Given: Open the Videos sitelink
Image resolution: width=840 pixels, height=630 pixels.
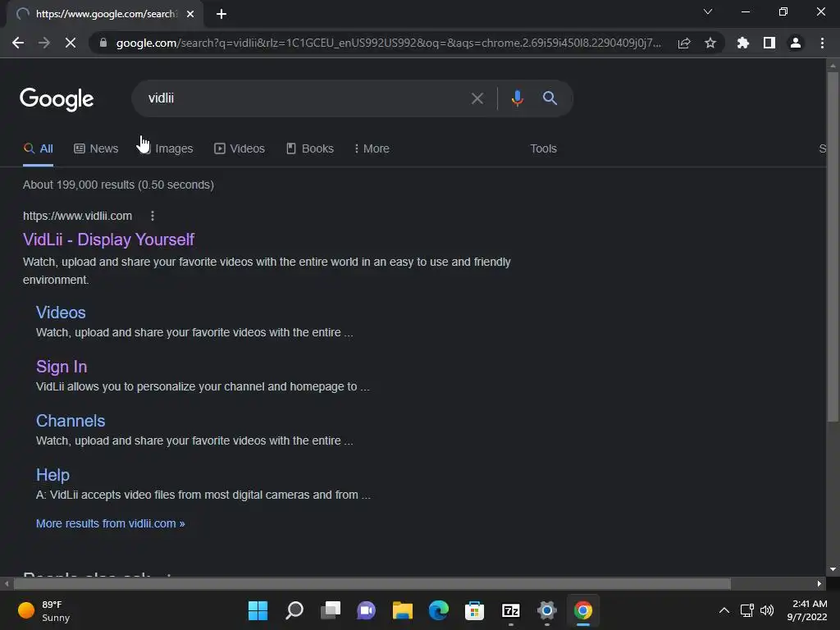Looking at the screenshot, I should 61,313.
